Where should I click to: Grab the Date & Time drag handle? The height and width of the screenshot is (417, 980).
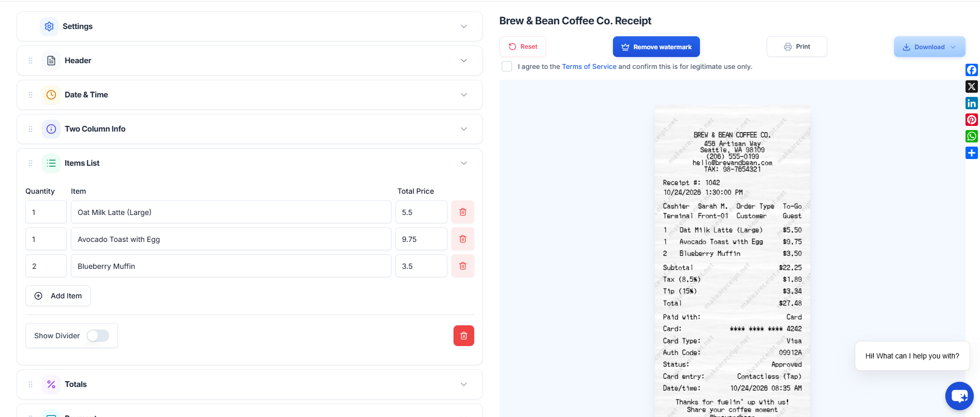click(x=31, y=95)
